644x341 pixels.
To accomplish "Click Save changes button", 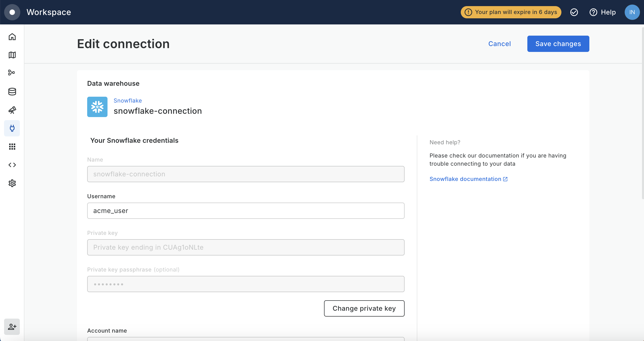I will pyautogui.click(x=558, y=44).
